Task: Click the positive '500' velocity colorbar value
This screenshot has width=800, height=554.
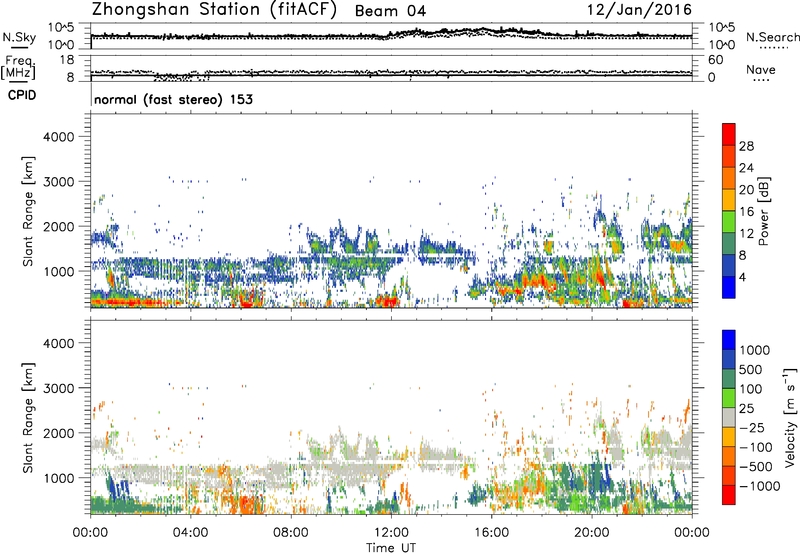Action: pyautogui.click(x=751, y=369)
